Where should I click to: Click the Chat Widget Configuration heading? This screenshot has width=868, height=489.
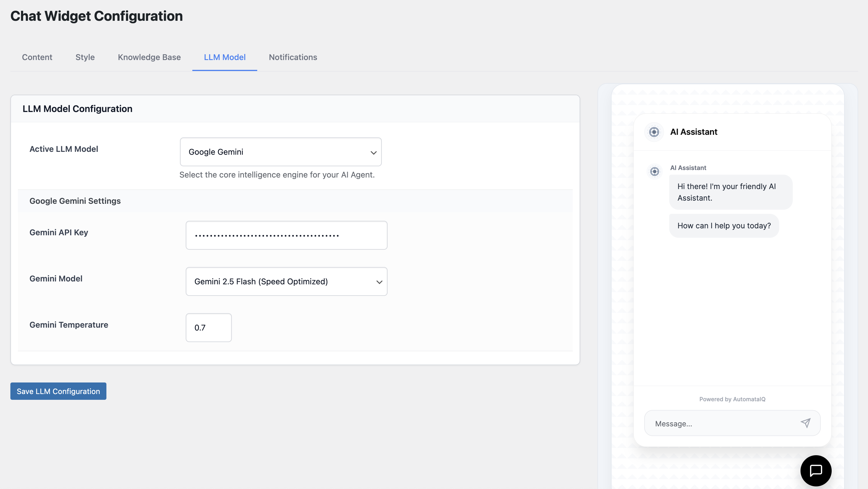(x=97, y=16)
